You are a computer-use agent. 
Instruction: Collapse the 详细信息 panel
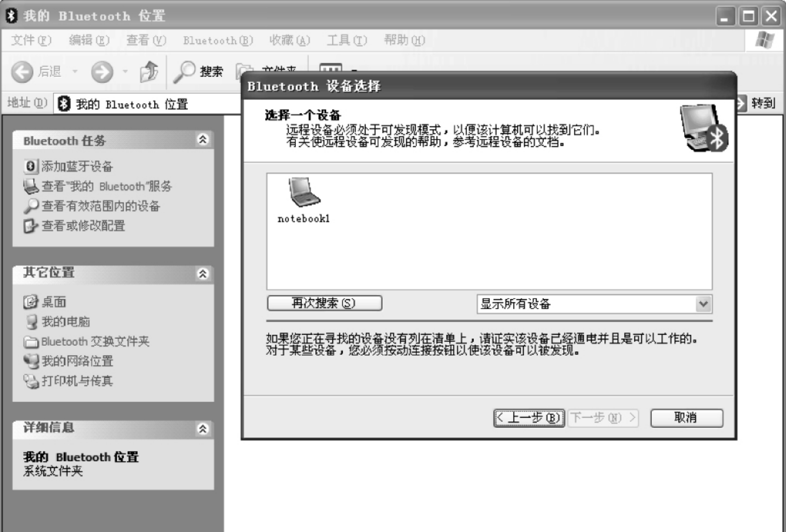[x=202, y=429]
